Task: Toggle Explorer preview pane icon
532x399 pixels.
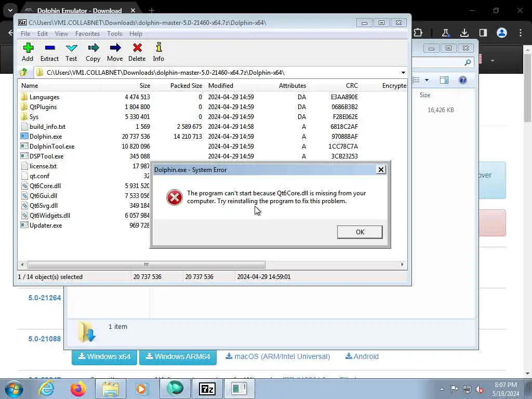Action: click(x=444, y=80)
